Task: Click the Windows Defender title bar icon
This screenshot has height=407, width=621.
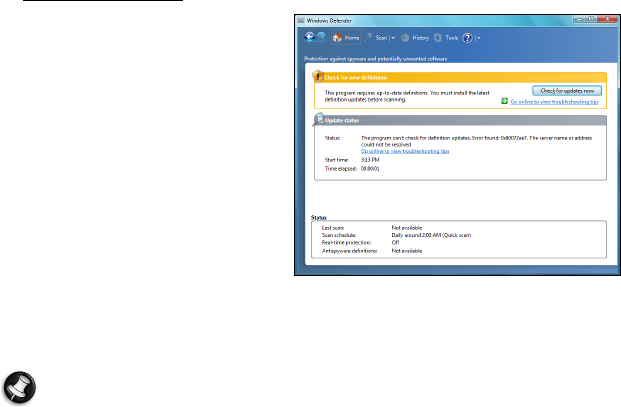Action: pos(301,20)
